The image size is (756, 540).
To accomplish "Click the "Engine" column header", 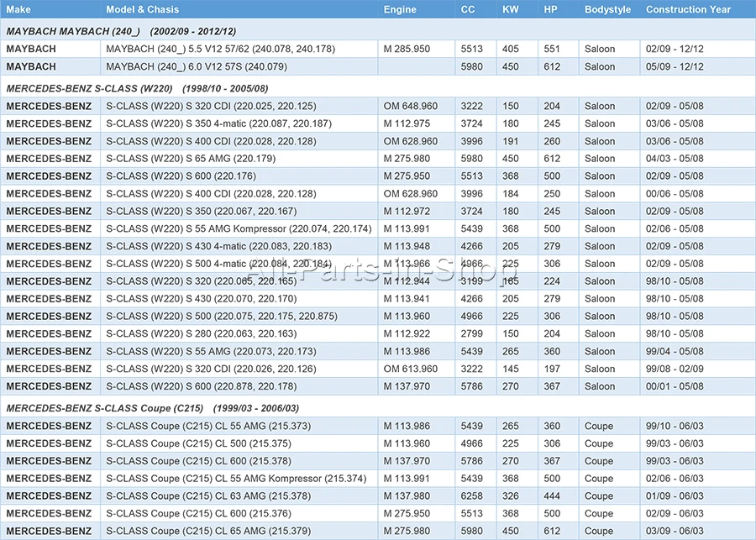I will click(x=400, y=9).
